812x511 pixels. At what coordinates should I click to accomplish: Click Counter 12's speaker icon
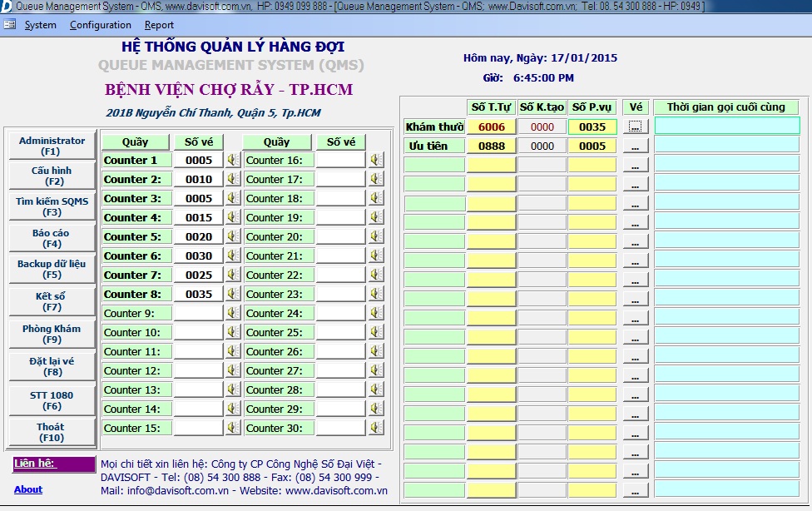[230, 370]
